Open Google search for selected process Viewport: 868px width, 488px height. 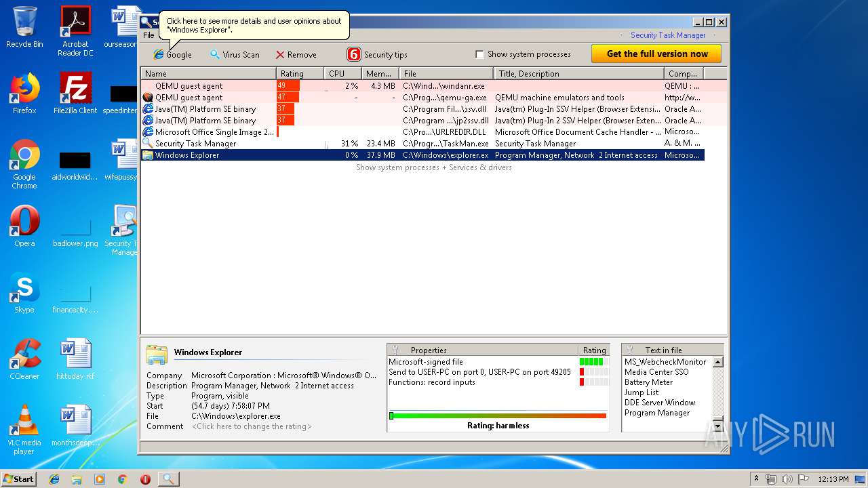pyautogui.click(x=172, y=54)
